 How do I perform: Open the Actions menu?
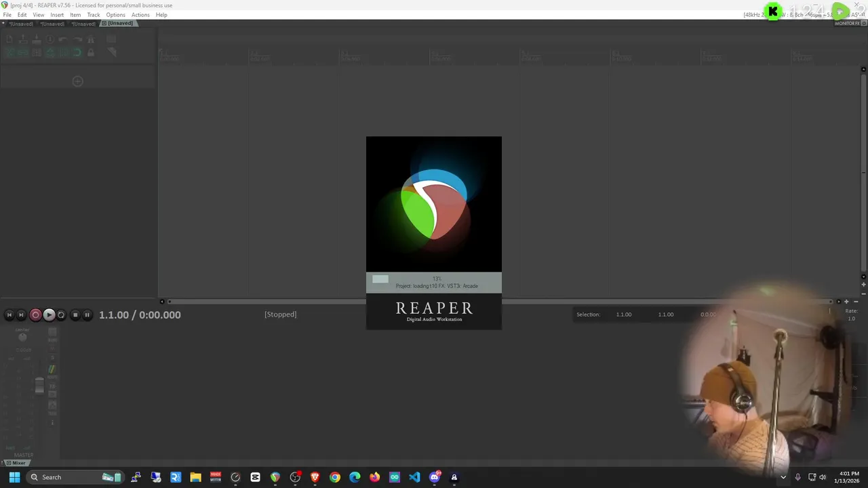[140, 15]
